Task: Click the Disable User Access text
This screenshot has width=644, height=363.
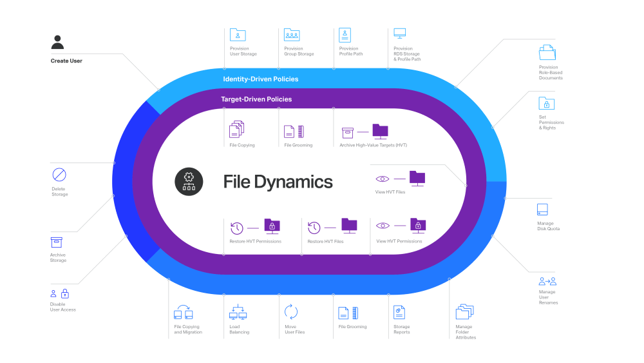Action: click(x=63, y=307)
